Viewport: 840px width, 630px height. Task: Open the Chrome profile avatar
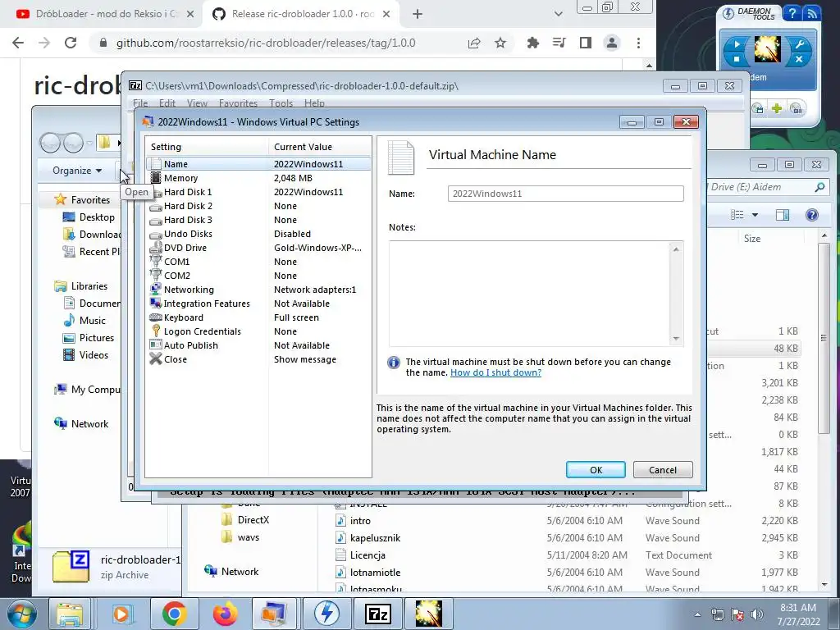612,43
